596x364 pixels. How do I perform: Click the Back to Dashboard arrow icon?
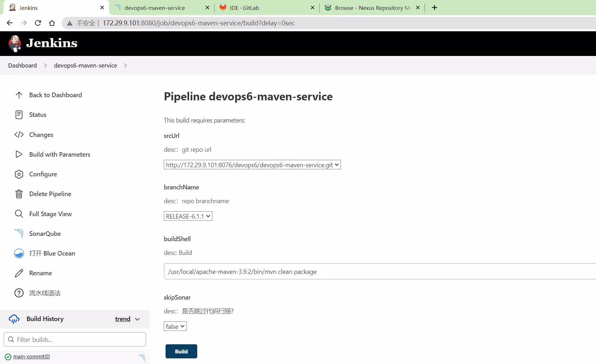coord(19,95)
